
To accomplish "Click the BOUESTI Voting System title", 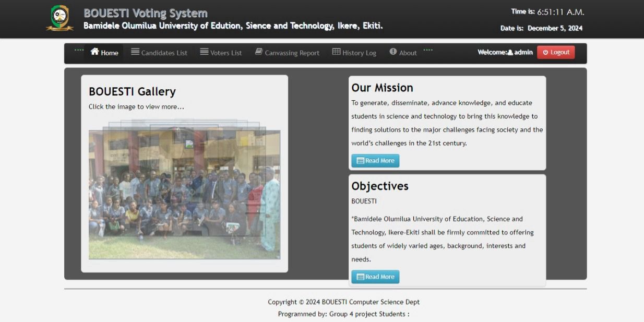I will pyautogui.click(x=146, y=13).
